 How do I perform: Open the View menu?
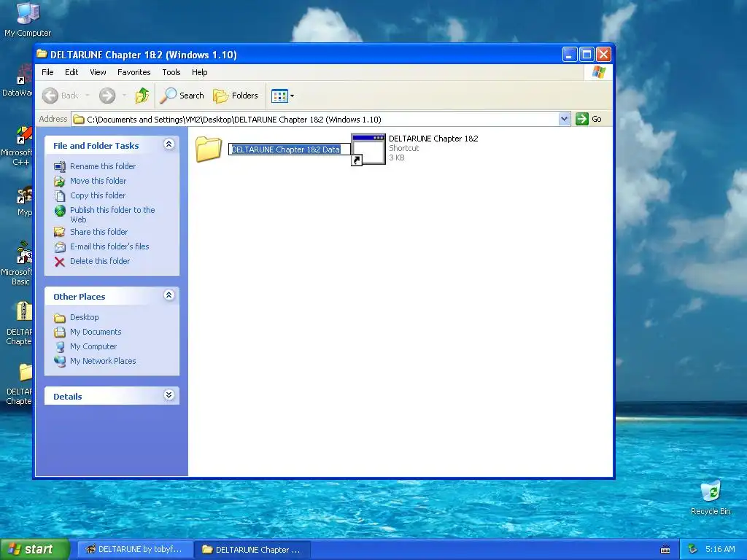[98, 72]
